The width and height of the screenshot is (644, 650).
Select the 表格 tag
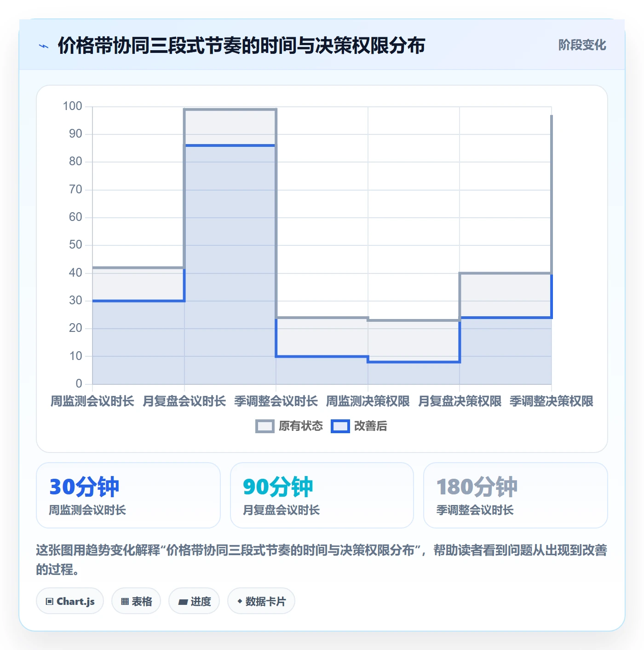[x=136, y=601]
